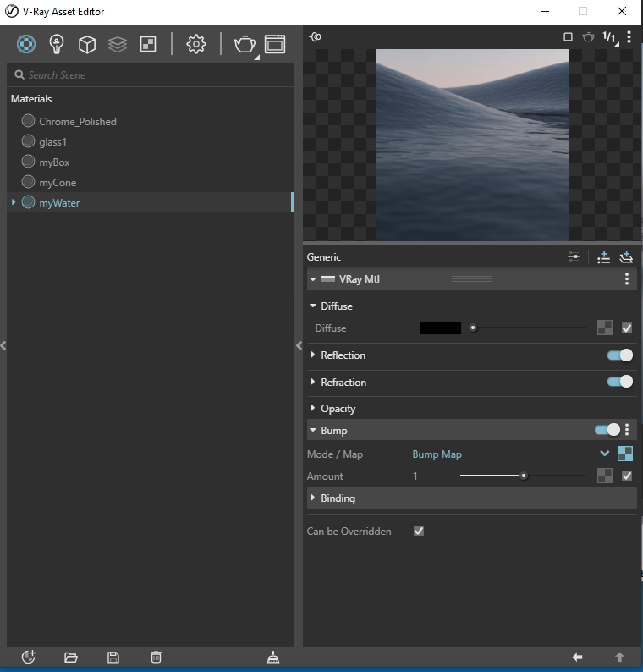This screenshot has height=672, width=643.
Task: Click the small teapot preview render icon
Action: pyautogui.click(x=589, y=37)
